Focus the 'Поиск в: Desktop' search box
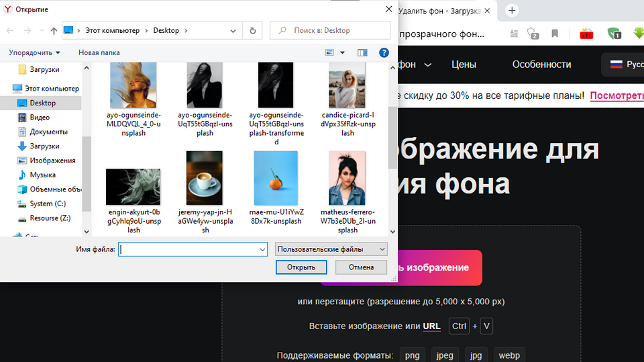Screen dimensions: 644x362 (x=330, y=30)
